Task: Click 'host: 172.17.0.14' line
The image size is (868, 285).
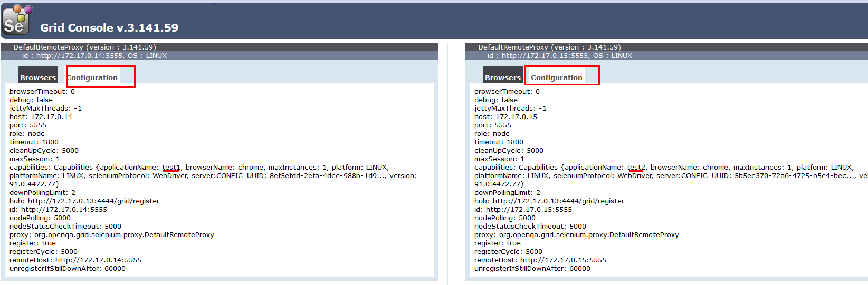Action: tap(41, 117)
